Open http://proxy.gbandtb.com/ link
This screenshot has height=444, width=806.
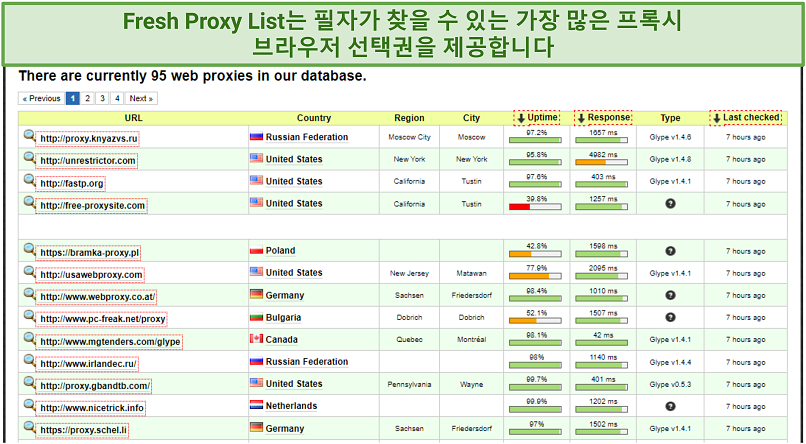click(x=95, y=386)
